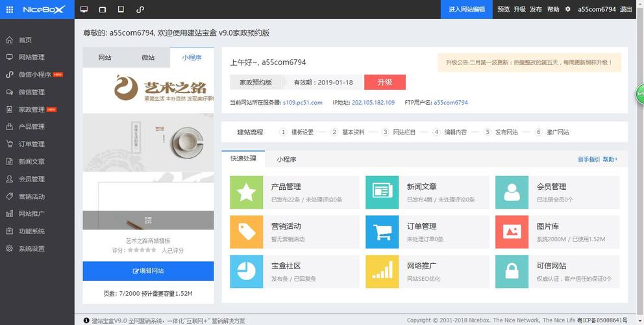This screenshot has width=644, height=325.
Task: Switch to desktop monitor preview icon
Action: coord(84,10)
